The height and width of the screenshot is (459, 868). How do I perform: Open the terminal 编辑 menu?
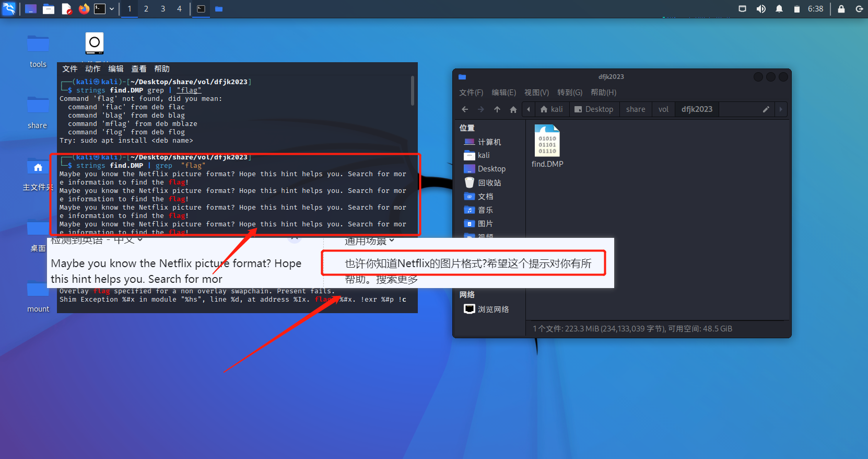[x=115, y=69]
